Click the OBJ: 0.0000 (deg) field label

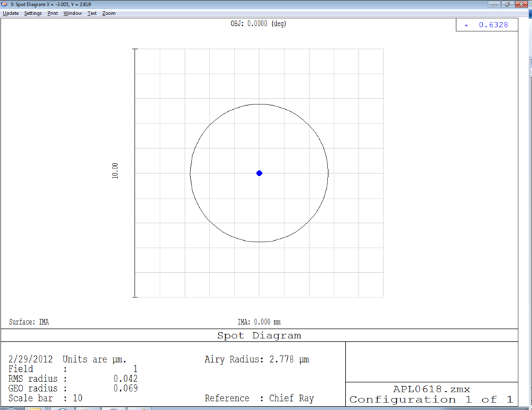pyautogui.click(x=258, y=24)
